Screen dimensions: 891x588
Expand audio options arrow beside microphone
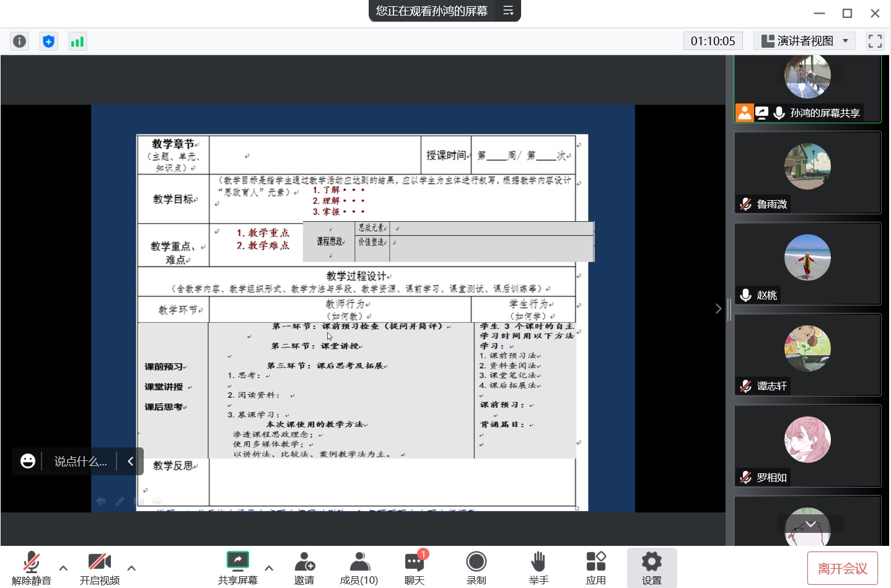coord(63,568)
